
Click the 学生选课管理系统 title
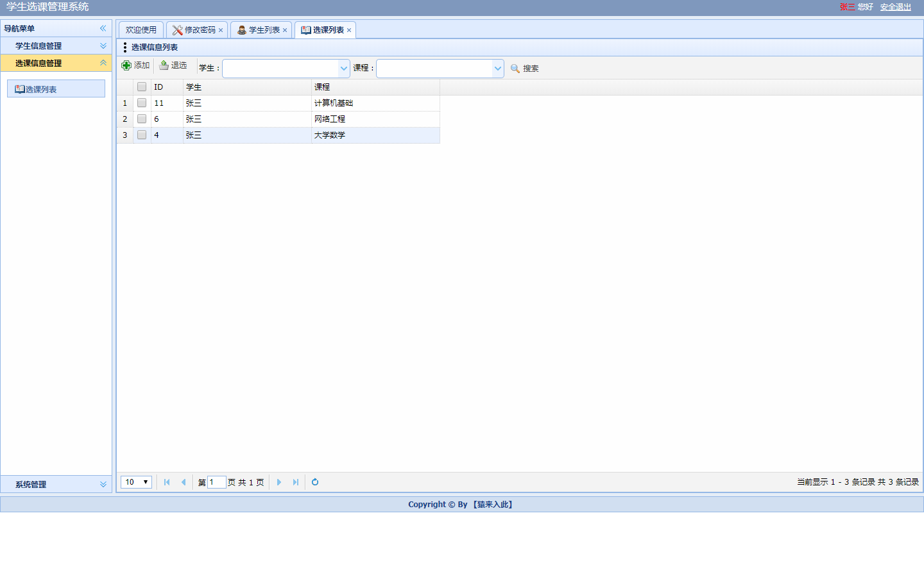(x=47, y=7)
